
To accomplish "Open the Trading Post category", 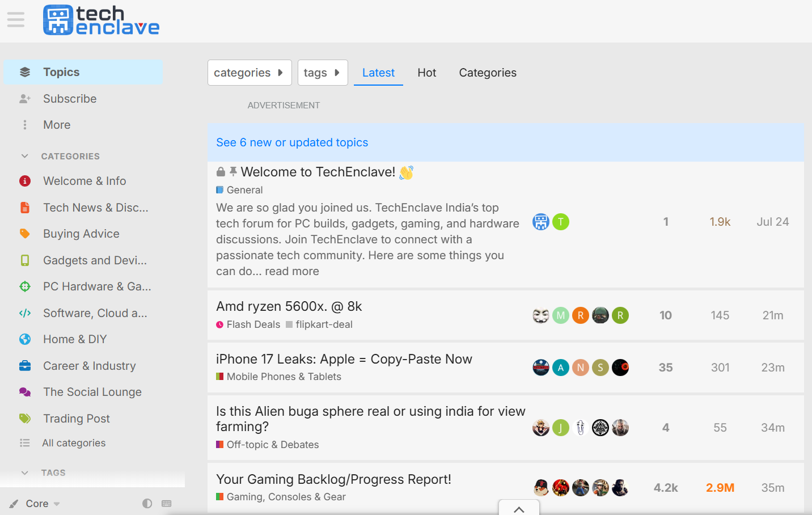I will point(77,419).
